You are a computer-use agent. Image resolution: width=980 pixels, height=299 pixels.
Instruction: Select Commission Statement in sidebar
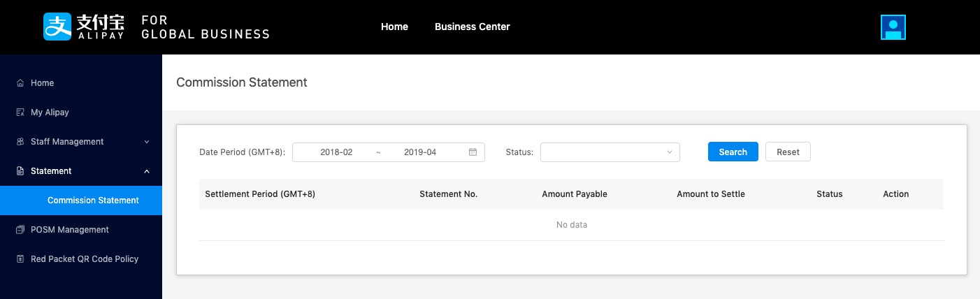(93, 200)
